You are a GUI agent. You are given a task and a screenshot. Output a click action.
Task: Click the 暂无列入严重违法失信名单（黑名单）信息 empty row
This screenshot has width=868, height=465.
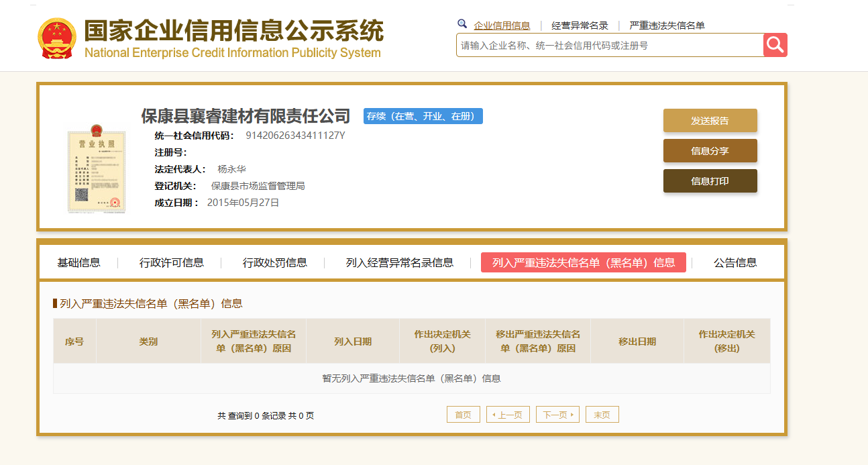(x=412, y=378)
